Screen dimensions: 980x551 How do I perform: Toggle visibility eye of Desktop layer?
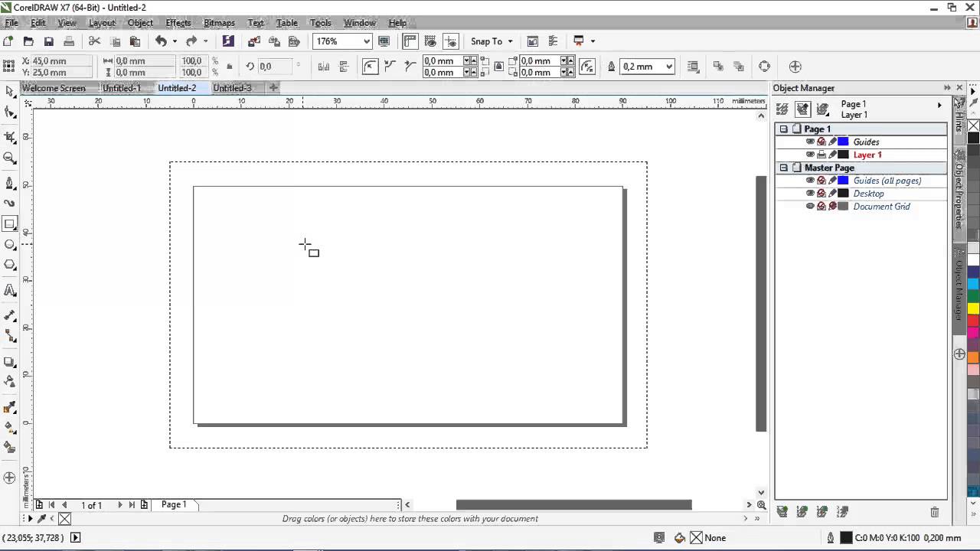point(810,194)
